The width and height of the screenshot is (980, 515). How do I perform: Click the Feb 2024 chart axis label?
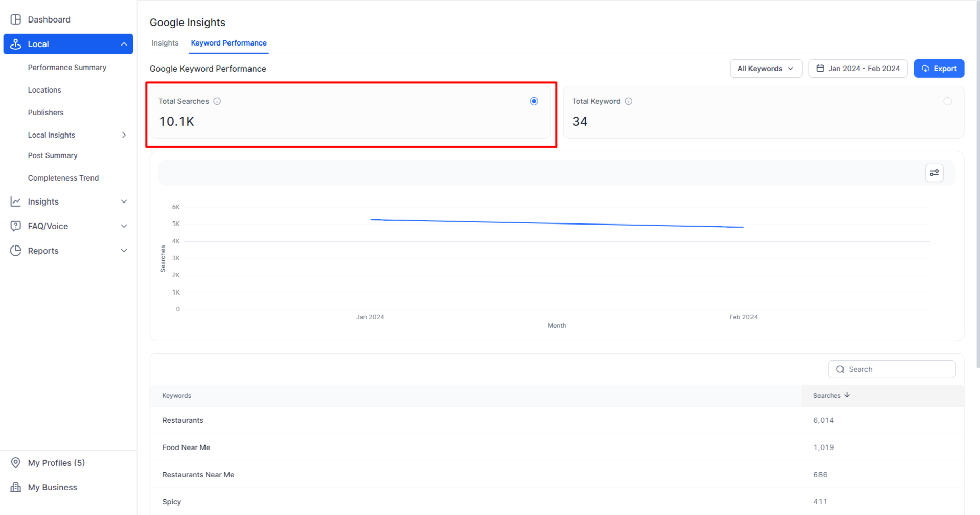[743, 317]
